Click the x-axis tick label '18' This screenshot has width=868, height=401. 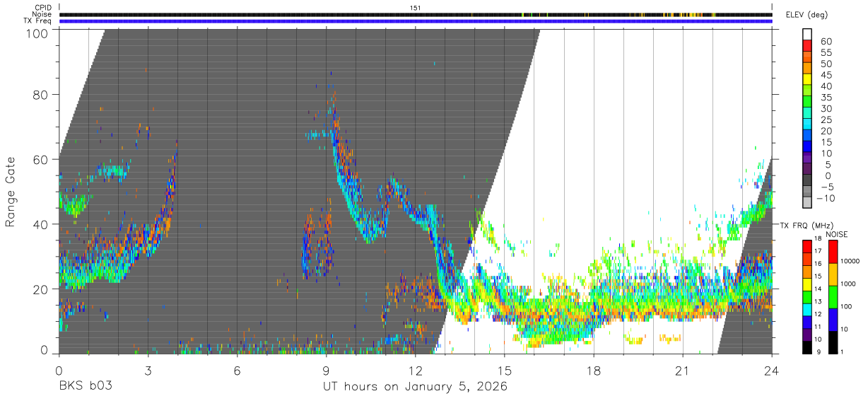(594, 370)
